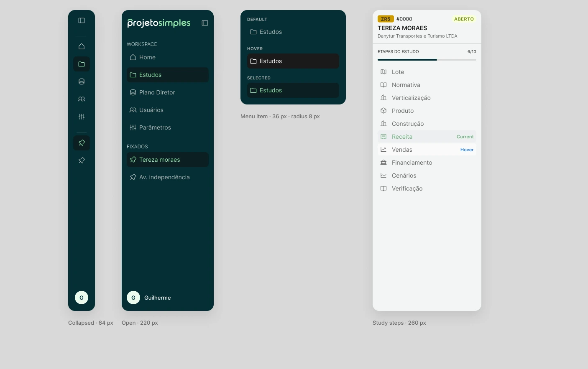Open the Vendas step
Image resolution: width=588 pixels, height=369 pixels.
click(427, 150)
